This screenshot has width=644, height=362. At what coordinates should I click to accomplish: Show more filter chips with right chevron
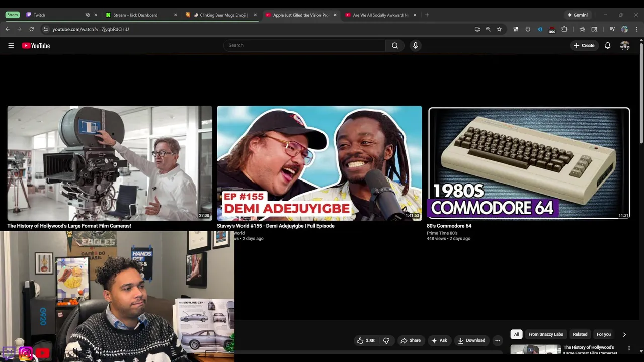point(624,334)
